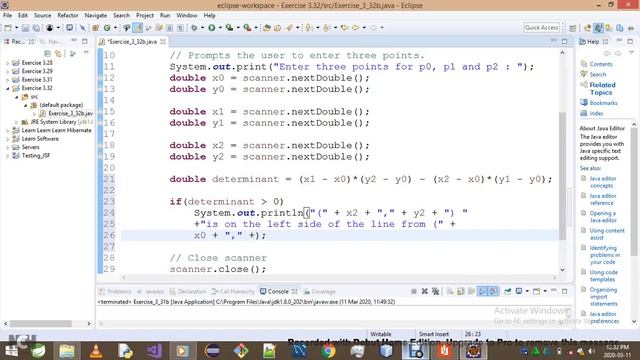Switch to the Problems tab
The height and width of the screenshot is (360, 640).
[x=116, y=291]
